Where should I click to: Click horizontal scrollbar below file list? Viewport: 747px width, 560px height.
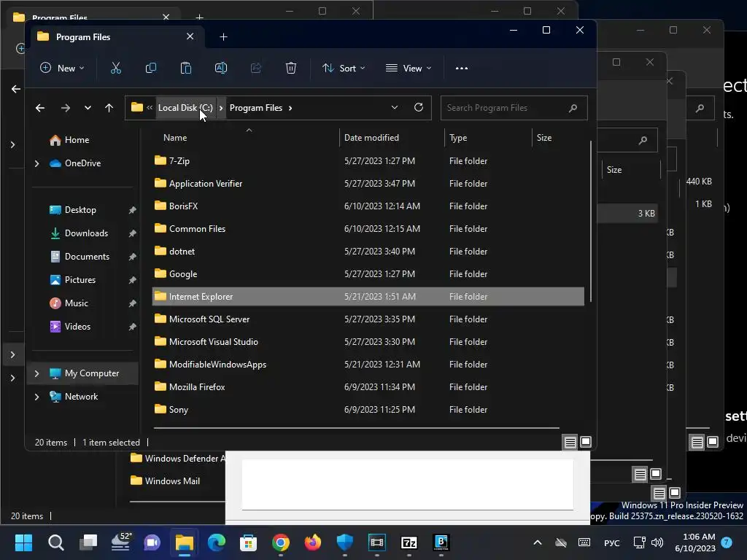pyautogui.click(x=356, y=428)
